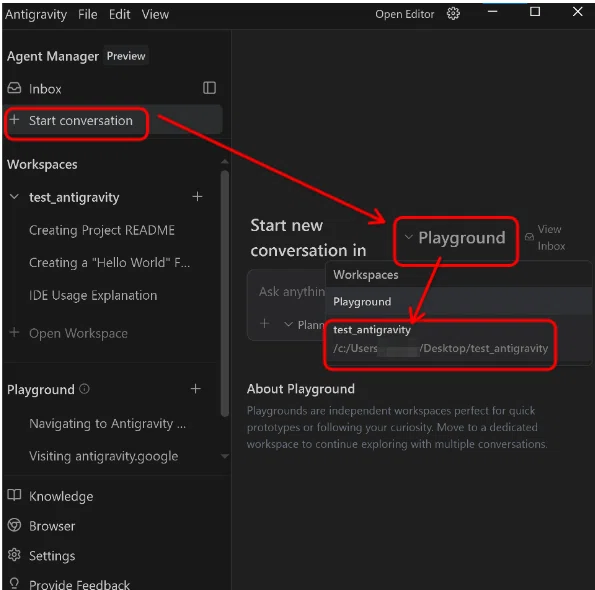This screenshot has height=590, width=595.
Task: Click the Workspaces sidebar heading
Action: click(42, 164)
